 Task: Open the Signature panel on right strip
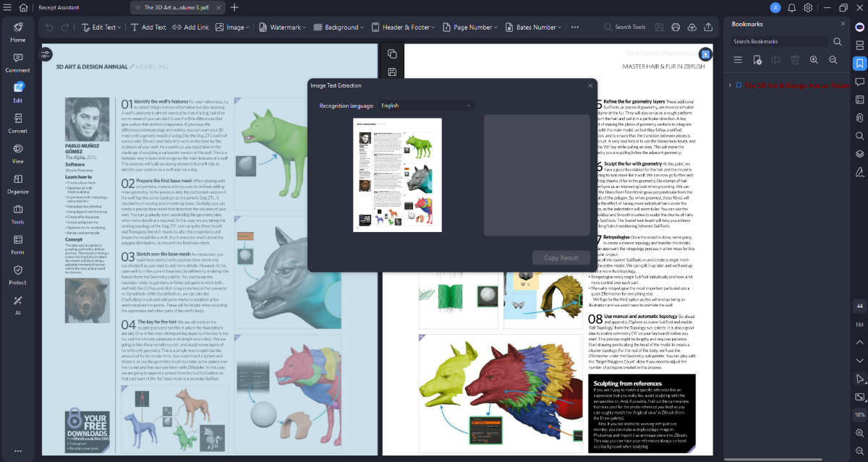pos(859,171)
